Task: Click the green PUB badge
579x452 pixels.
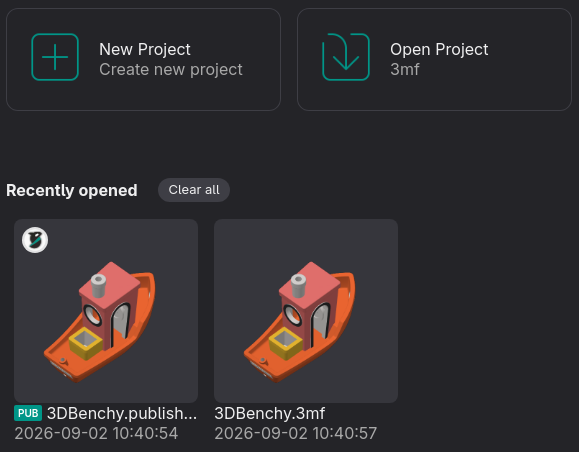Action: pos(28,413)
